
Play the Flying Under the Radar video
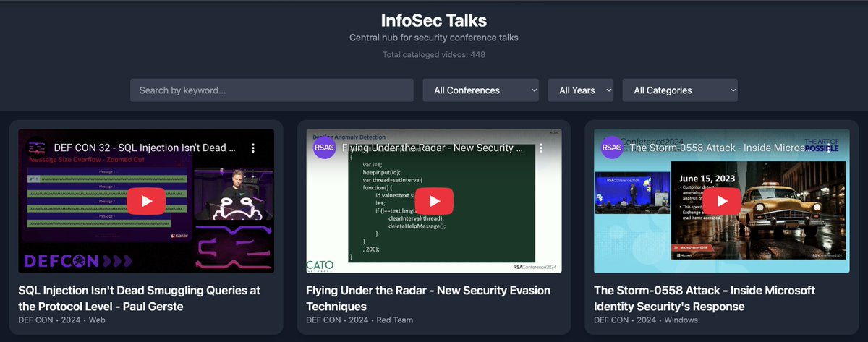pos(434,201)
